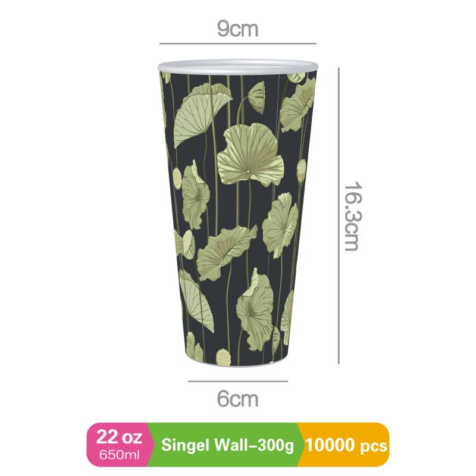Click the horizontal line below the cup

pyautogui.click(x=237, y=381)
